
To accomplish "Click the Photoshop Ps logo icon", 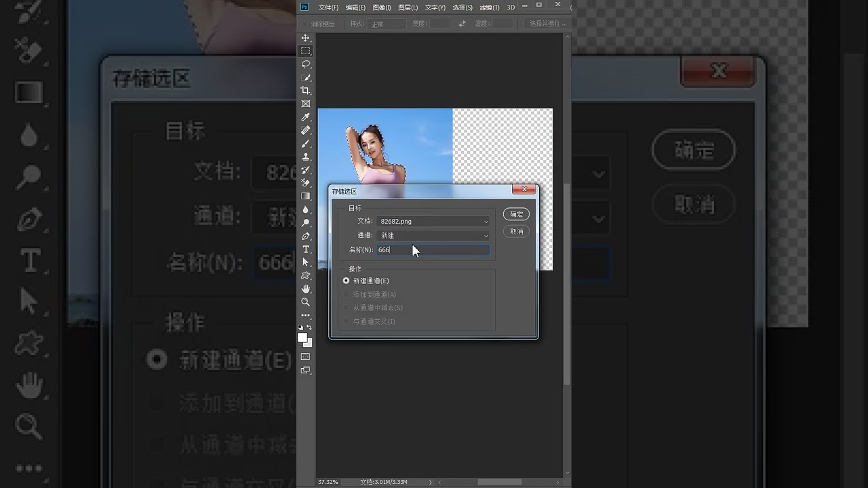I will point(305,7).
